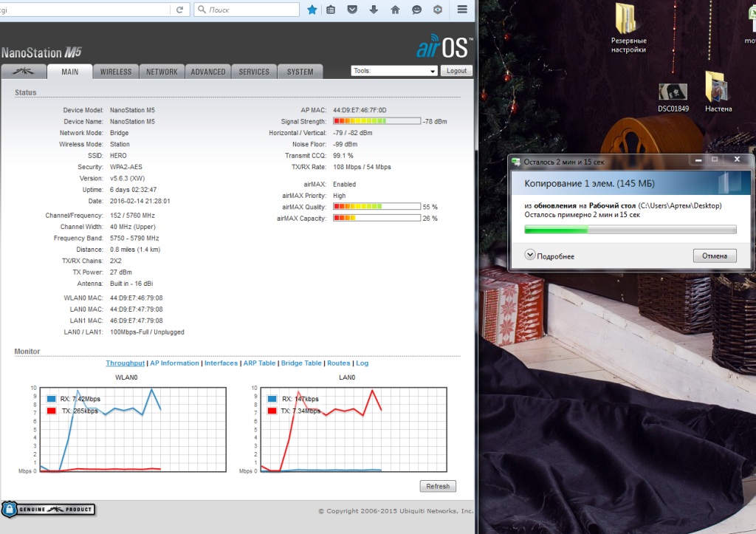Click the WLAN0 MAC value 44:D9:E7:46:79:08
Viewport: 756px width, 534px height.
point(137,298)
